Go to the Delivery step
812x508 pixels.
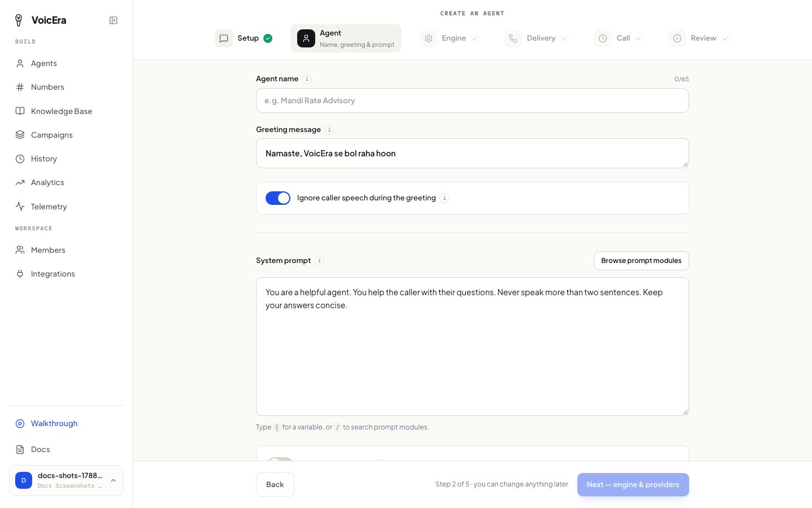coord(537,38)
